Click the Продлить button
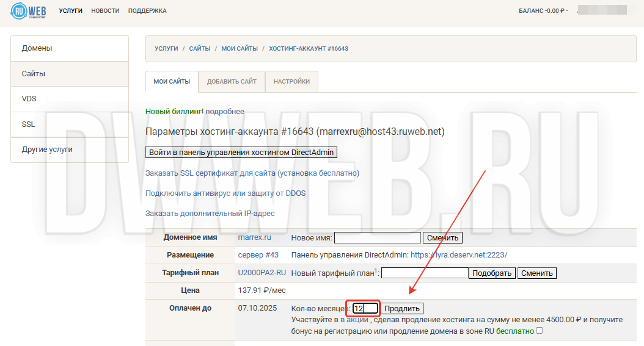 401,309
